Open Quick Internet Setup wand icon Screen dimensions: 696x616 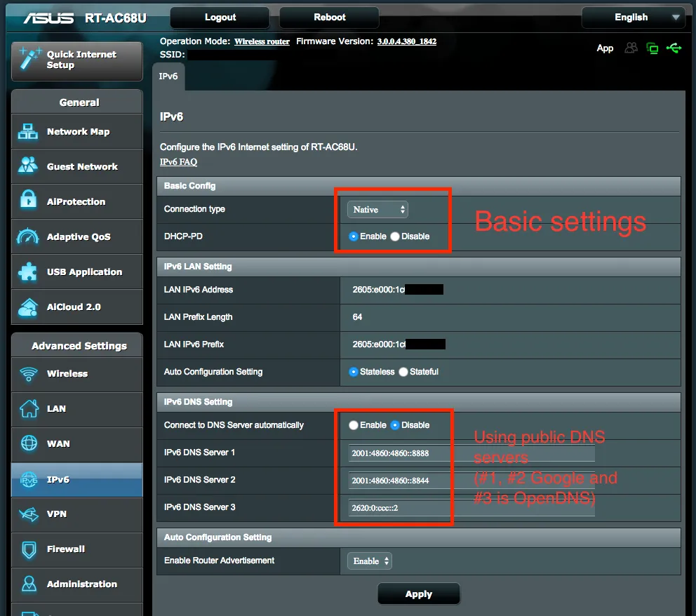(x=29, y=59)
